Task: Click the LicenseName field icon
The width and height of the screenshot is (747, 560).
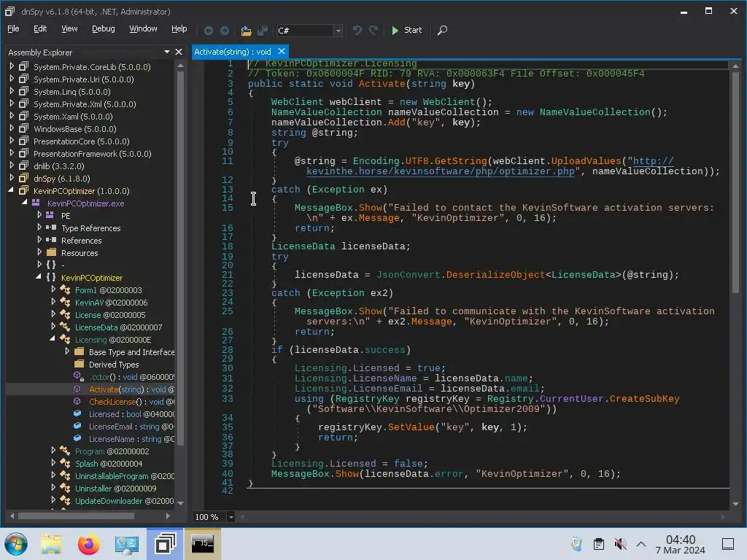Action: click(x=77, y=438)
